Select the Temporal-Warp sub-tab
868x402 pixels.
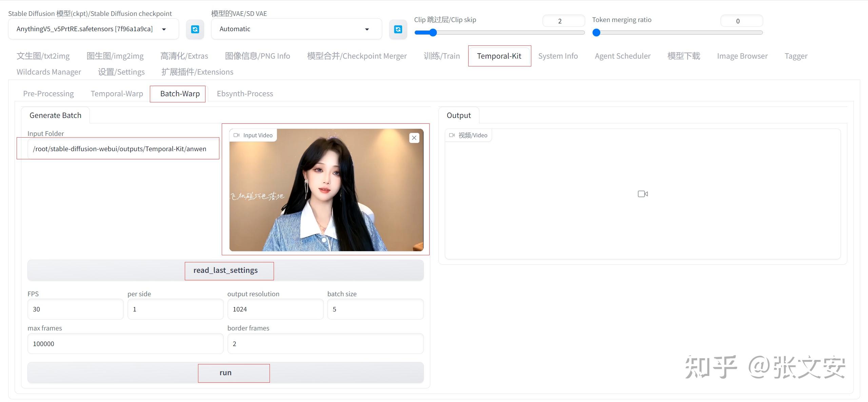(x=117, y=94)
